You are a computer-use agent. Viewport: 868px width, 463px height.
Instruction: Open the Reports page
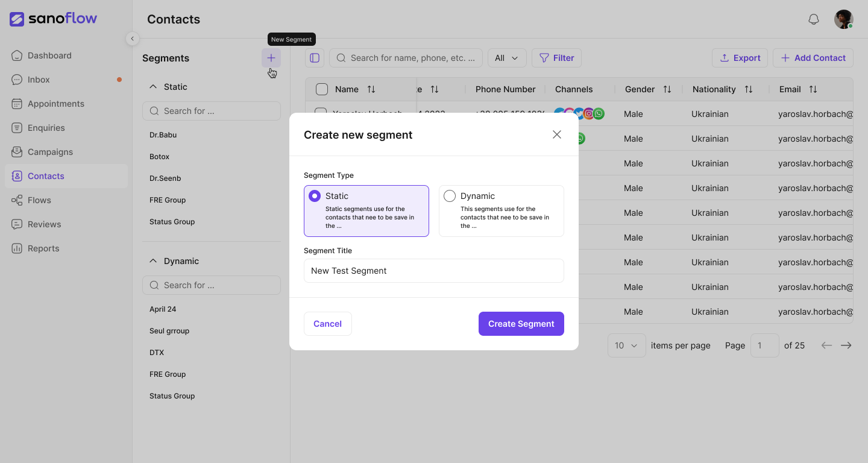click(66, 248)
